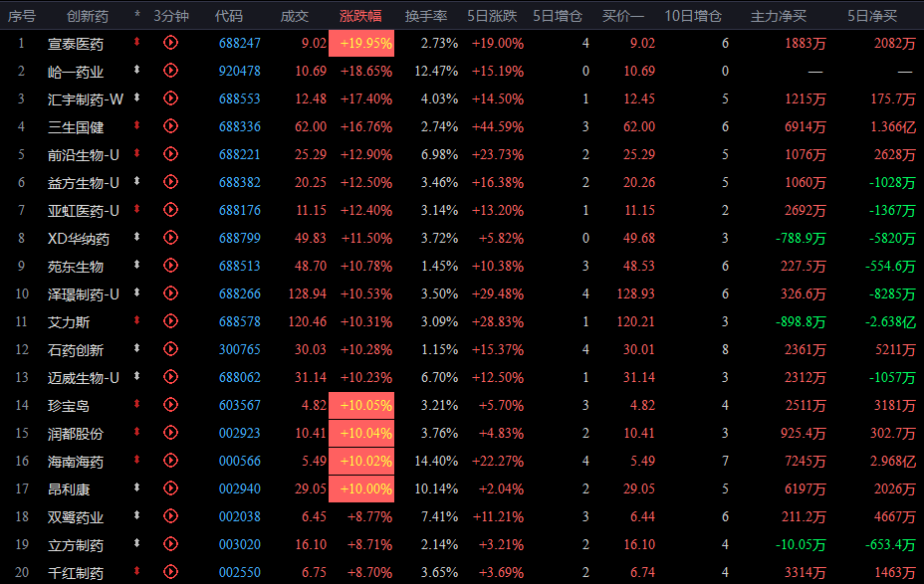Select the 前沿生物-U stock row name
Image resolution: width=924 pixels, height=584 pixels.
pyautogui.click(x=83, y=155)
